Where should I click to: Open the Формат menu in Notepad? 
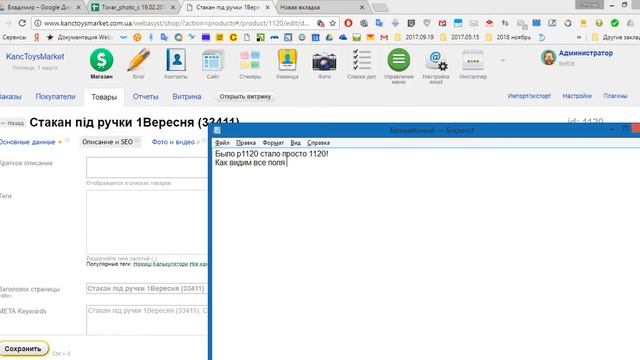273,143
